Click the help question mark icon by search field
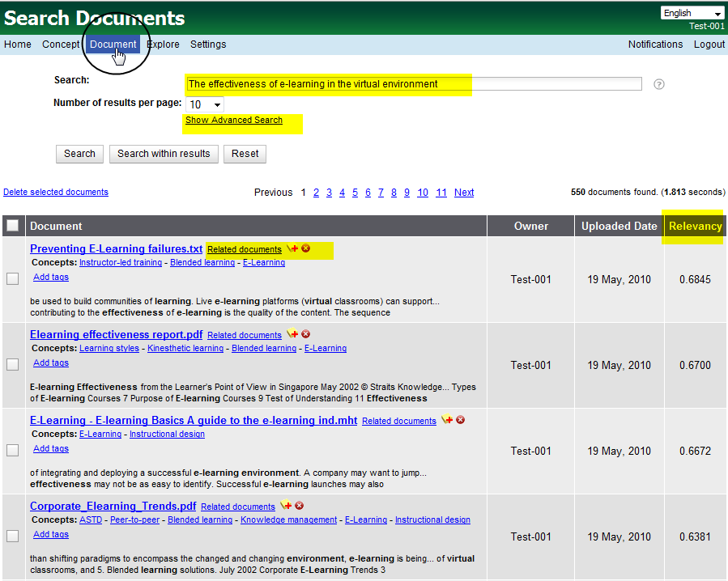Viewport: 728px width, 581px height. [659, 84]
